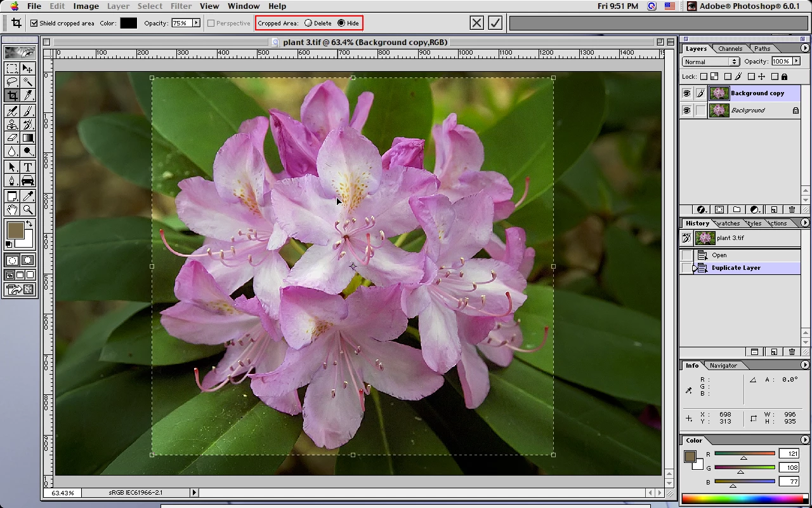Select the Custom Shape tool
Image resolution: width=812 pixels, height=508 pixels.
[28, 180]
